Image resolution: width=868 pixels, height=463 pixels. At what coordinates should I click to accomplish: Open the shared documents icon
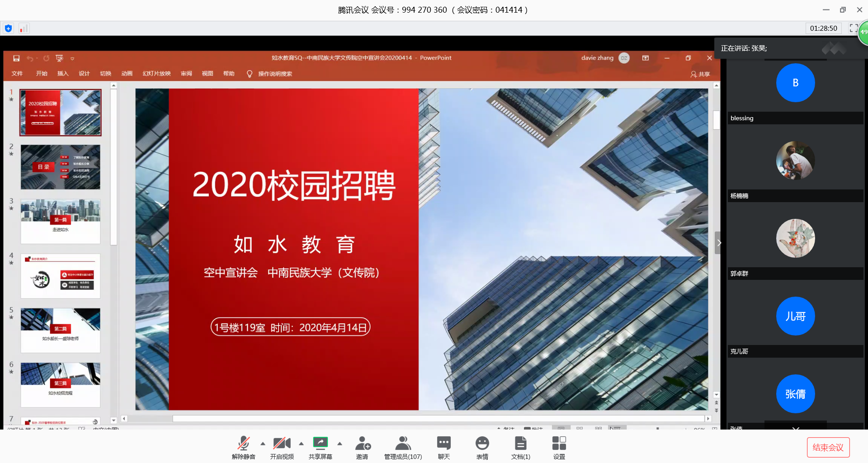pos(520,444)
